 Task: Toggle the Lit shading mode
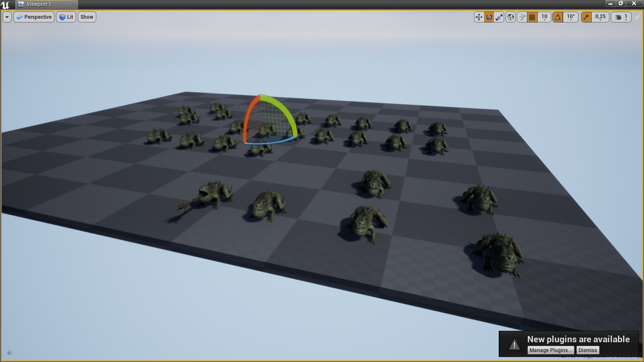pos(66,17)
